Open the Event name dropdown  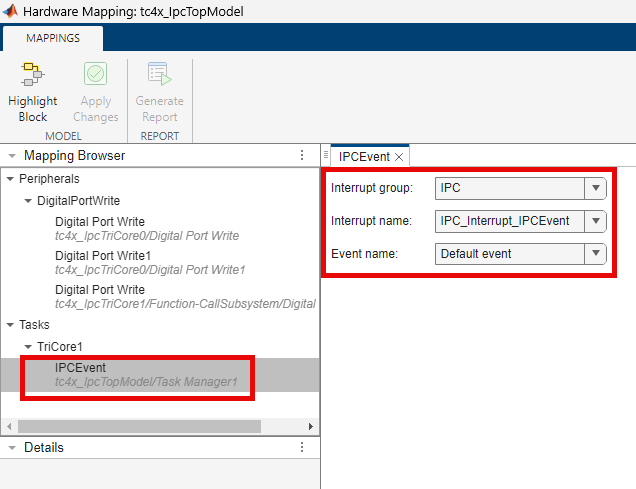(x=595, y=254)
